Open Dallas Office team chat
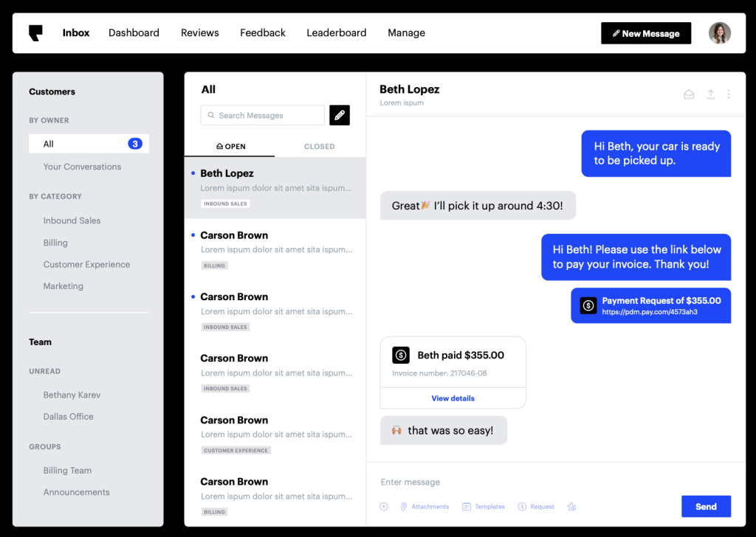Image resolution: width=756 pixels, height=537 pixels. (69, 417)
